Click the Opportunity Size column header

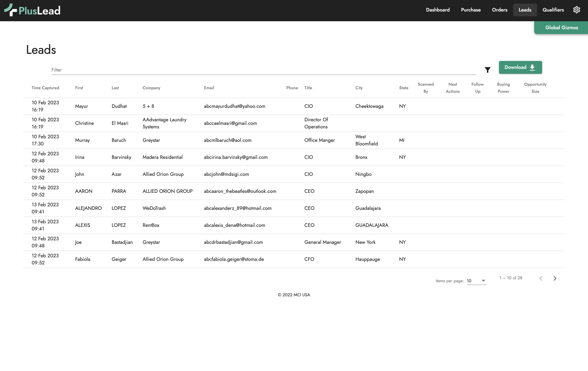tap(535, 88)
